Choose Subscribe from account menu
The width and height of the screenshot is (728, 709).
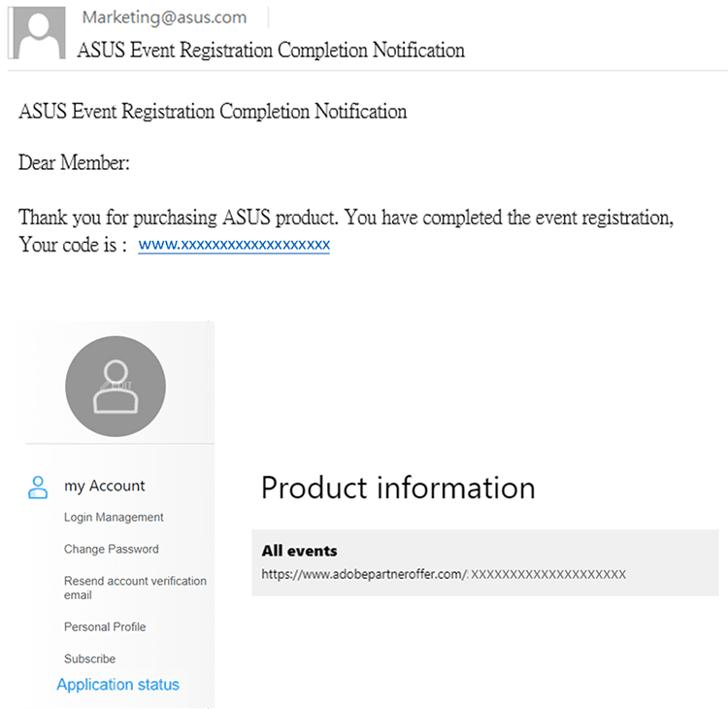[89, 658]
